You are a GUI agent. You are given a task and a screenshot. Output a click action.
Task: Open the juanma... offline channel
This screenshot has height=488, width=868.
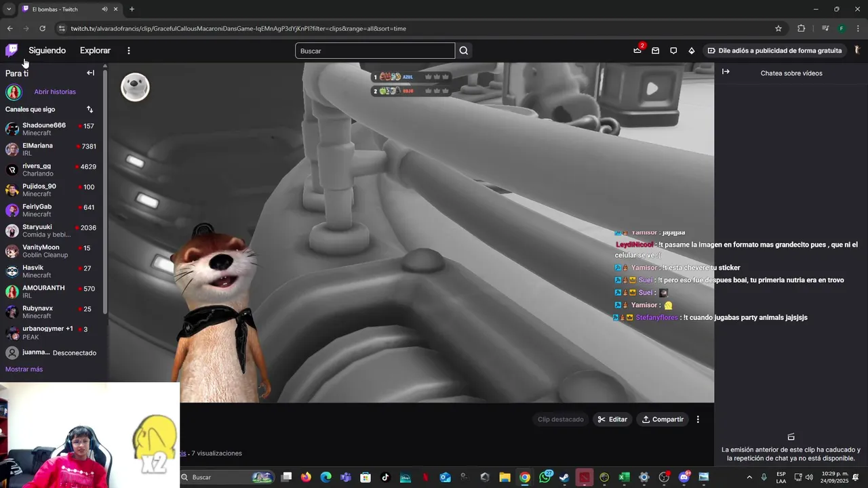pyautogui.click(x=52, y=352)
